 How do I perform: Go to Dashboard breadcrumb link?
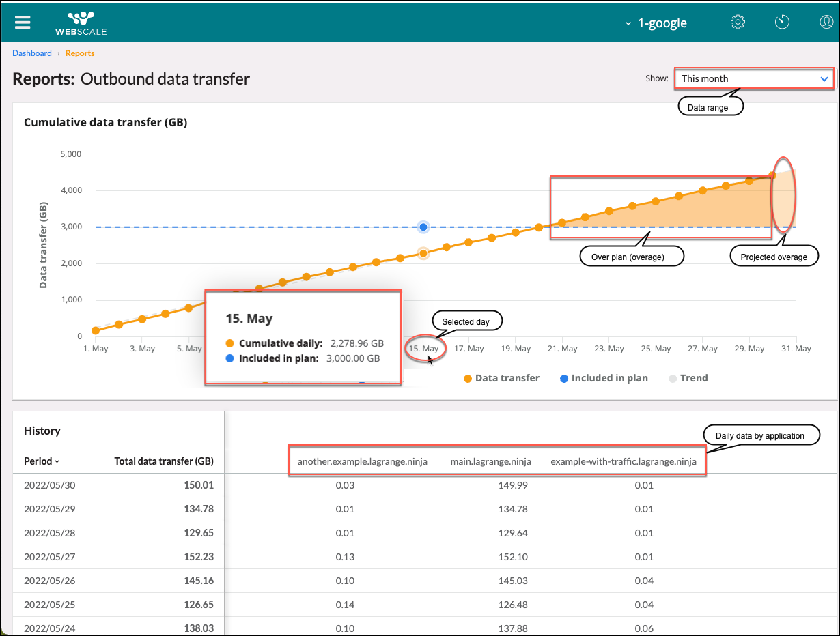pyautogui.click(x=32, y=53)
